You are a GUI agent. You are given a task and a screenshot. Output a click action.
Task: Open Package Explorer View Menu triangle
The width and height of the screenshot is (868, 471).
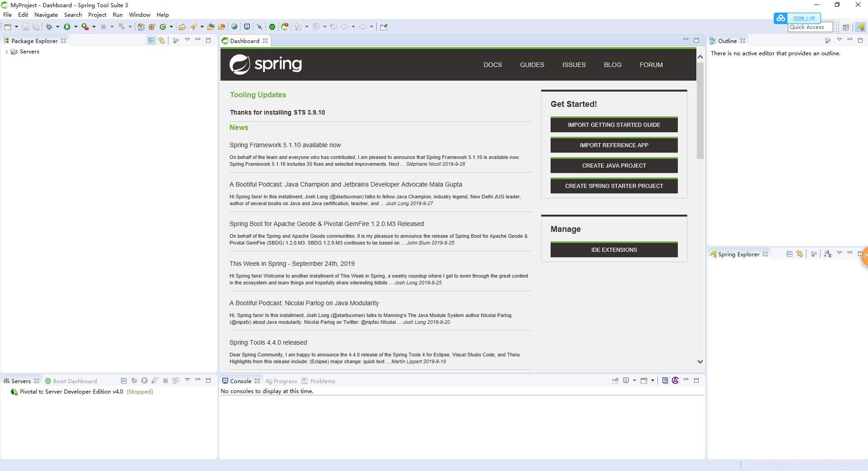(x=187, y=40)
